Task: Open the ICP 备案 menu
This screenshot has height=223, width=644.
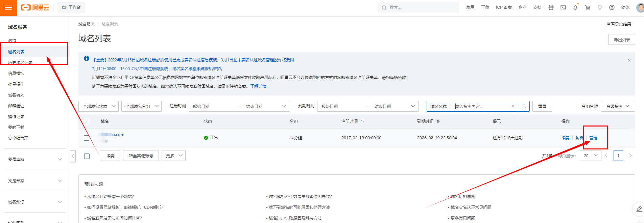Action: (x=504, y=7)
